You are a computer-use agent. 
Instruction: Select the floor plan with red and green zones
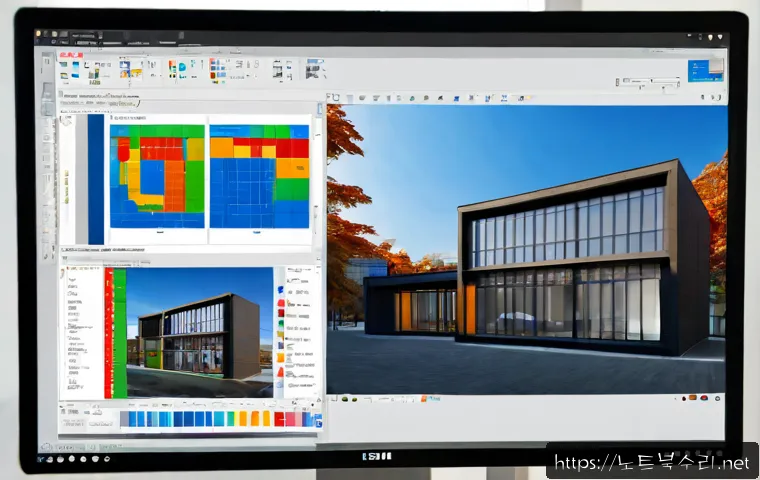[157, 176]
